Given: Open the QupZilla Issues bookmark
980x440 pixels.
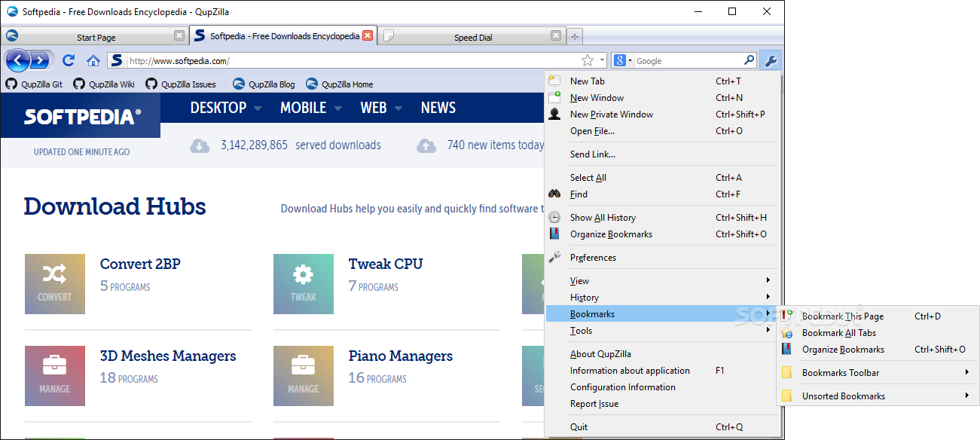Looking at the screenshot, I should [x=181, y=84].
